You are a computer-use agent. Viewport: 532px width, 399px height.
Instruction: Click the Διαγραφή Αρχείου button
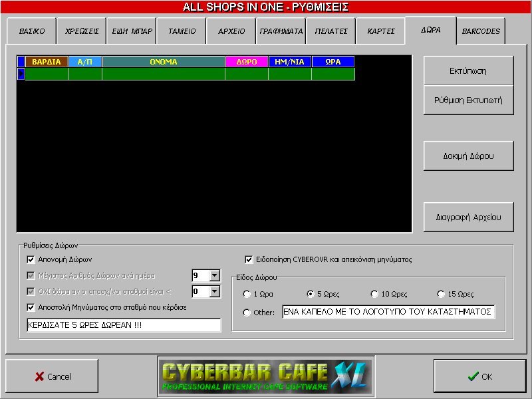click(x=468, y=217)
